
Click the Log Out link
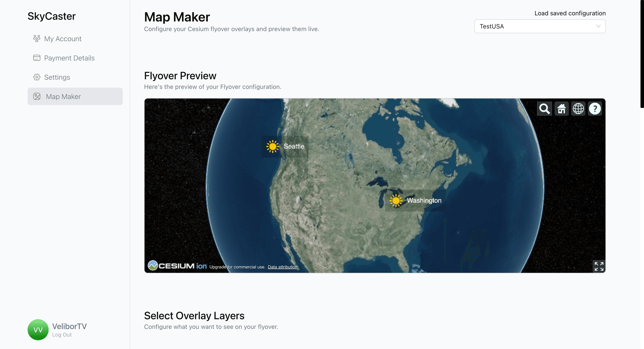point(62,335)
